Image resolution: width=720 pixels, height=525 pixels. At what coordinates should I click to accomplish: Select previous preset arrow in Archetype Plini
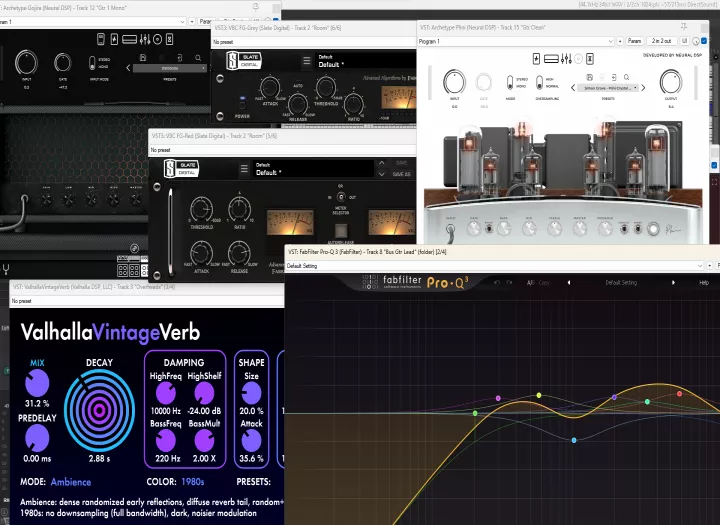click(573, 87)
